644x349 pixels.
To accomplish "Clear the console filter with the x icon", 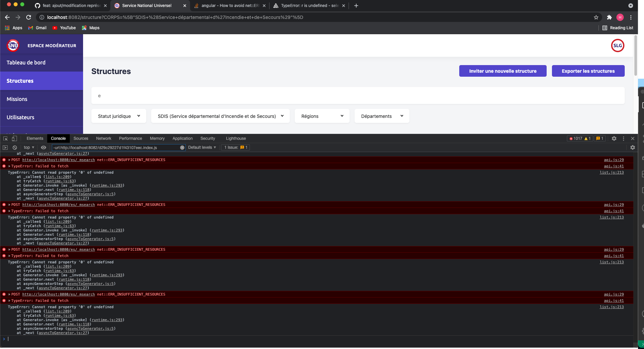I will coord(182,147).
